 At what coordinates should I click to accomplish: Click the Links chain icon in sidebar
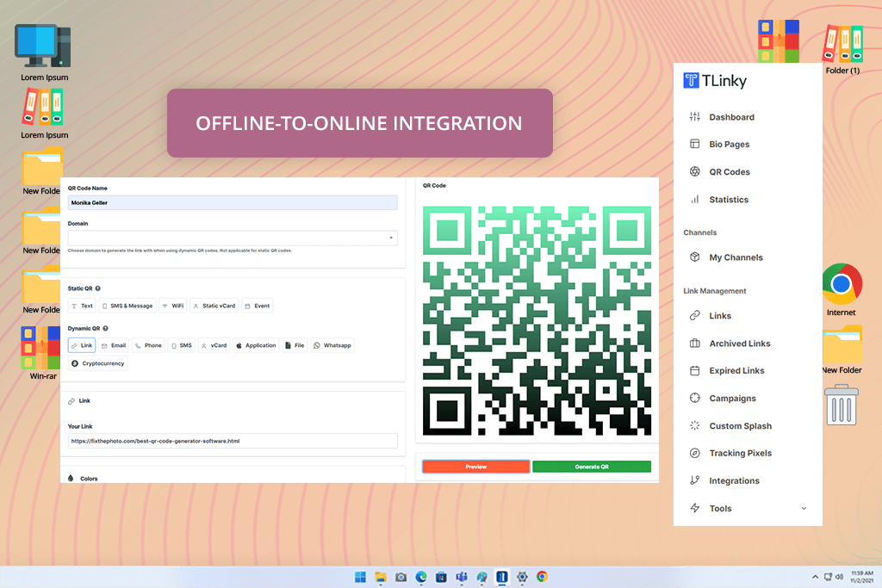(695, 315)
